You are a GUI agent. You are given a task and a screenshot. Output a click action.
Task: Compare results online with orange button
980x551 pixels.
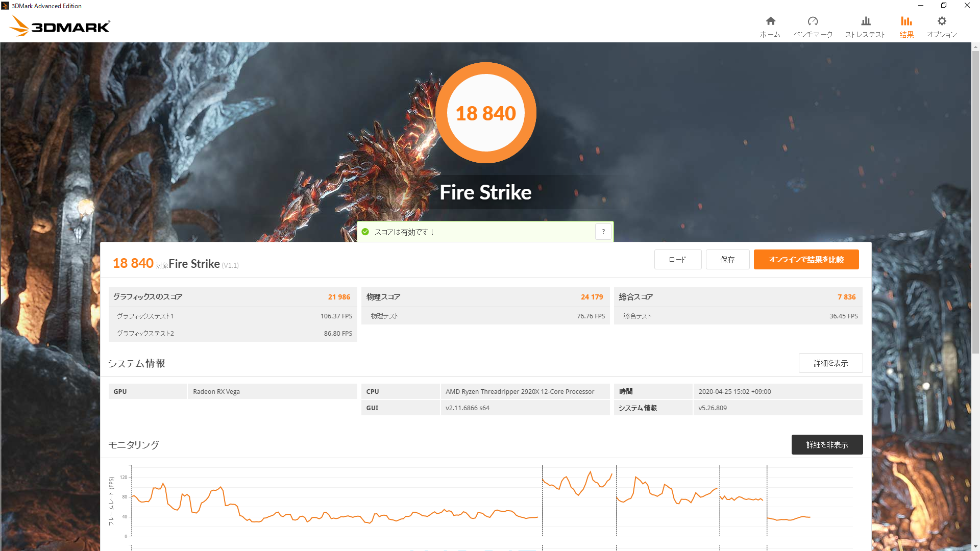[806, 260]
